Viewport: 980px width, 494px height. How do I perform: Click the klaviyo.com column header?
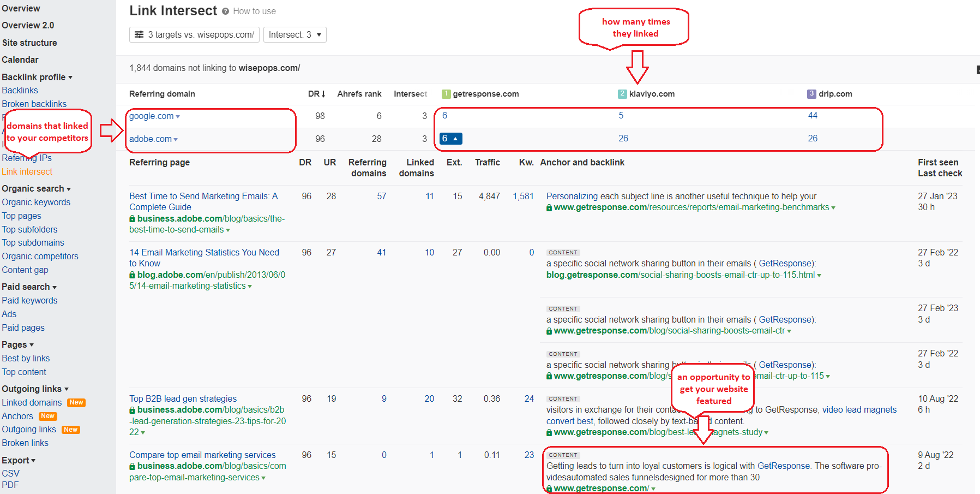652,94
